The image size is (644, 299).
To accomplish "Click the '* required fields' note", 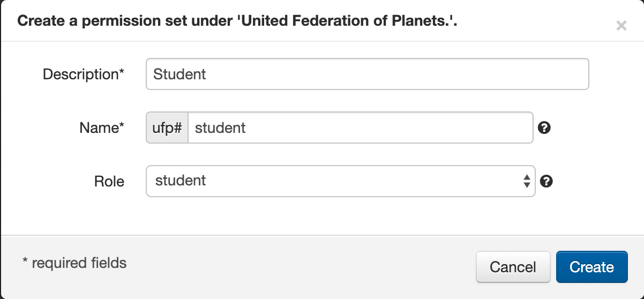I will click(x=74, y=263).
